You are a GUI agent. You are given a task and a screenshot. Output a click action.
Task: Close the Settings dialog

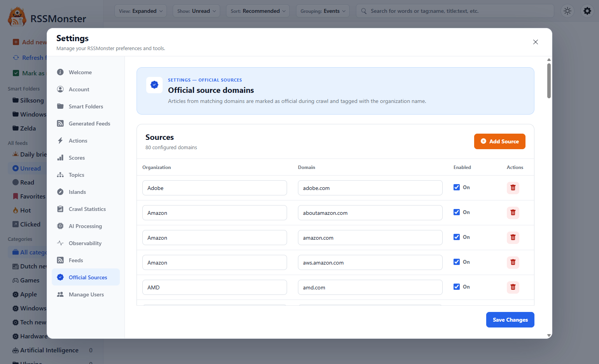pos(536,42)
